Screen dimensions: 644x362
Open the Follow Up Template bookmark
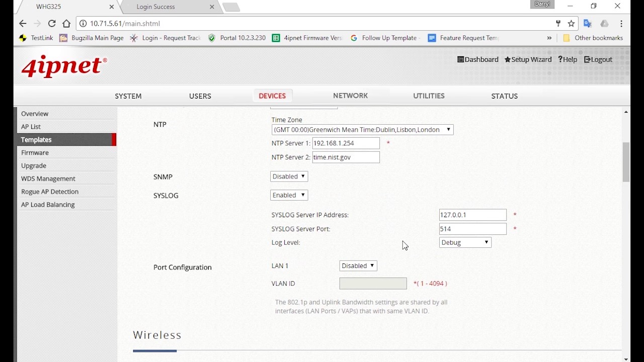pyautogui.click(x=385, y=38)
